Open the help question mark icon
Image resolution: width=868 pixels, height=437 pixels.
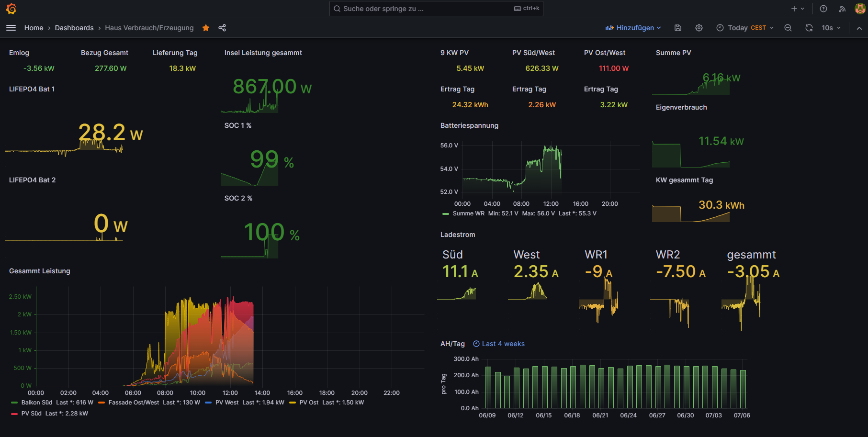point(823,9)
